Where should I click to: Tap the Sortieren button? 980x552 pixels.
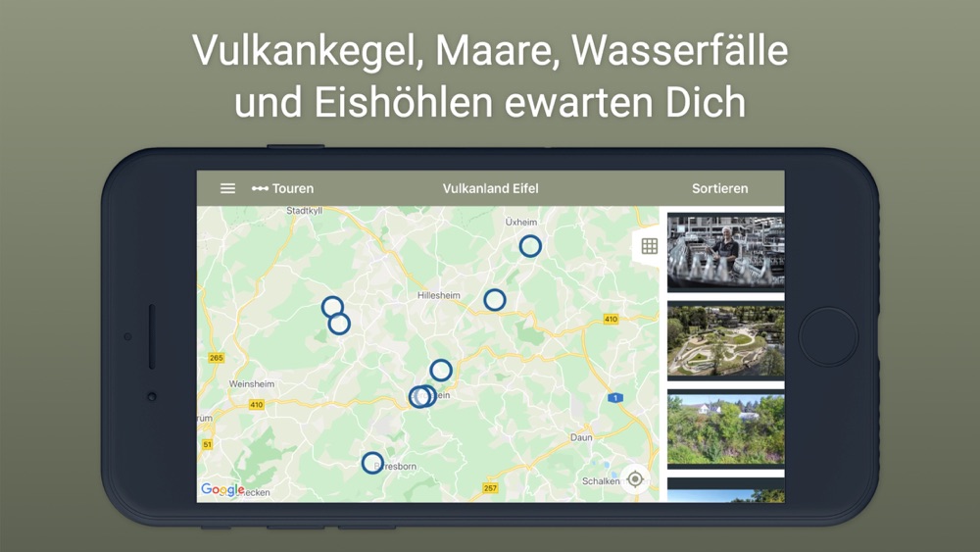tap(719, 188)
